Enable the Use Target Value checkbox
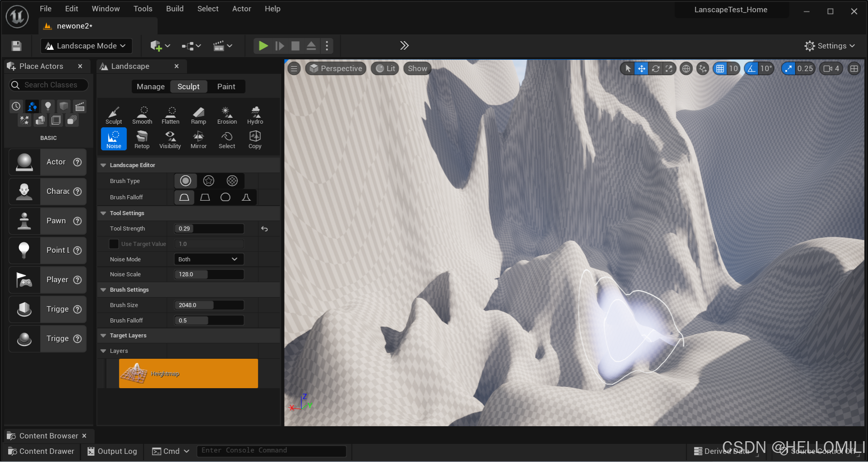This screenshot has width=868, height=462. click(x=114, y=244)
